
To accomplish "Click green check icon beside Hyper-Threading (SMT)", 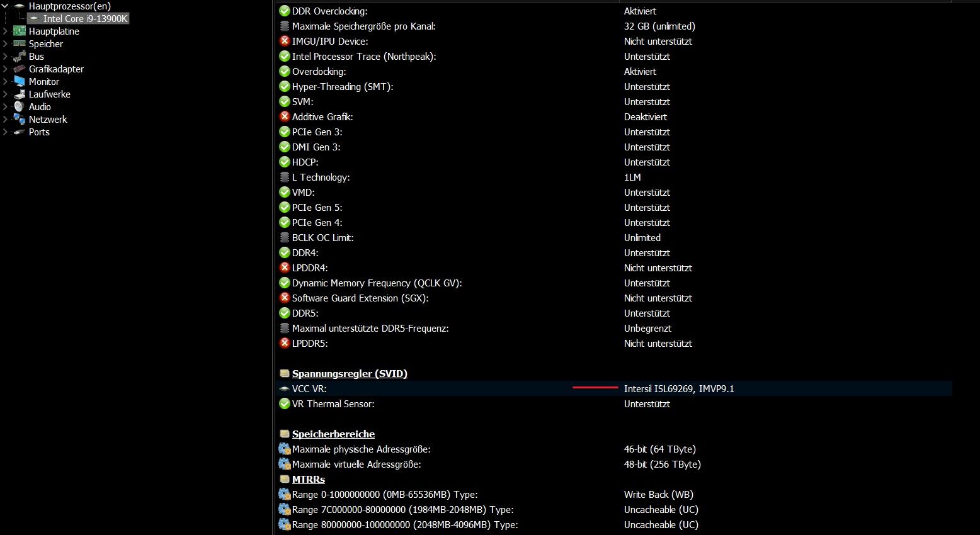I will (x=285, y=87).
